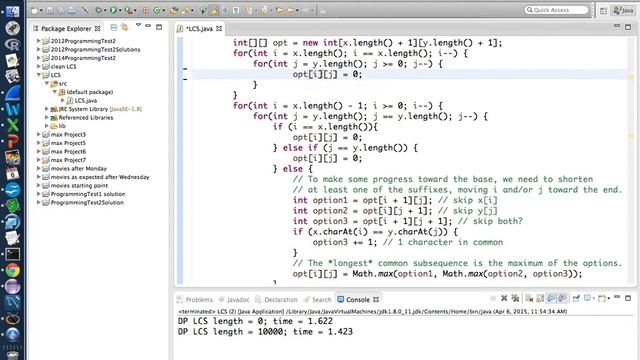Select the max Project3 project

click(64, 134)
